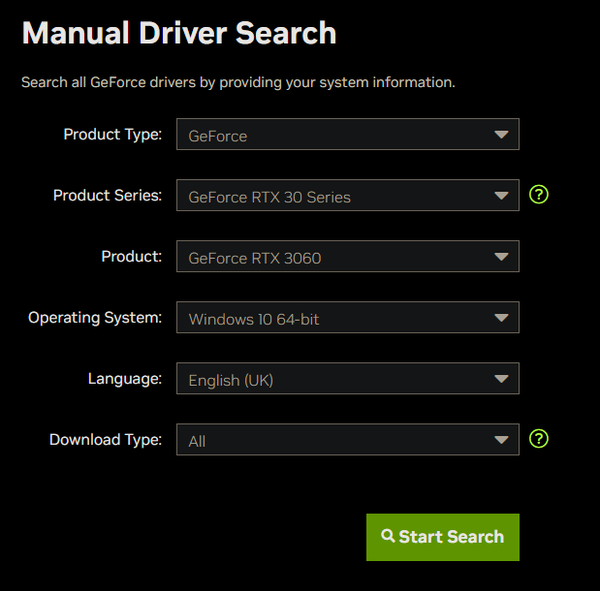This screenshot has height=591, width=600.
Task: Open the GeForce RTX 30 Series dropdown
Action: 346,196
